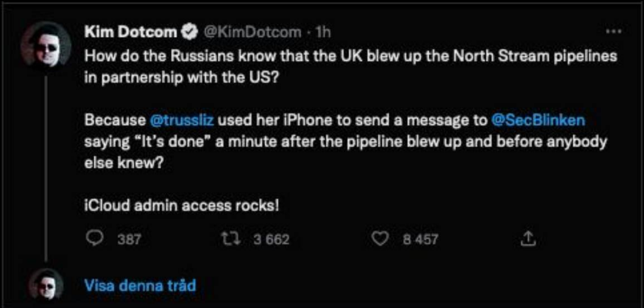Open the @SecBlinken mention link
Screen dimensions: 644x308
tap(537, 120)
